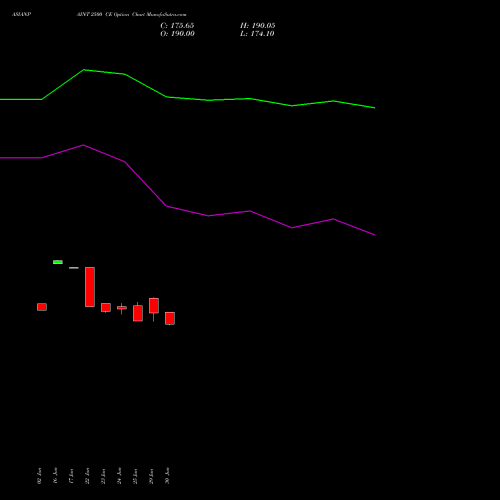The height and width of the screenshot is (500, 500).
Task: Click the tallest red candlestick
Action: coord(90,287)
